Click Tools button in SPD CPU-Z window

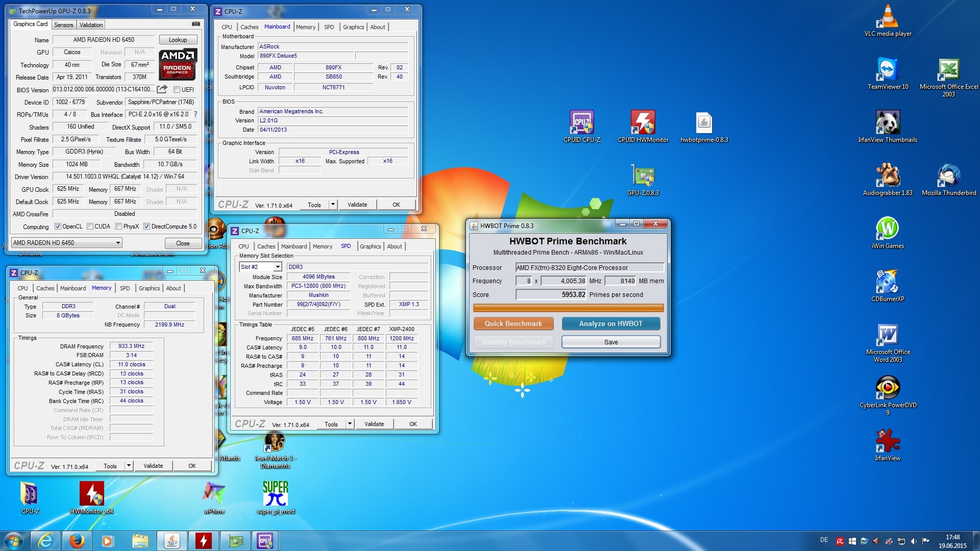pos(331,424)
